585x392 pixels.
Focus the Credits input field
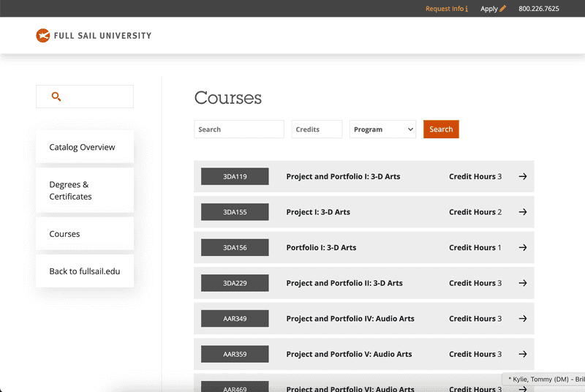pos(317,129)
